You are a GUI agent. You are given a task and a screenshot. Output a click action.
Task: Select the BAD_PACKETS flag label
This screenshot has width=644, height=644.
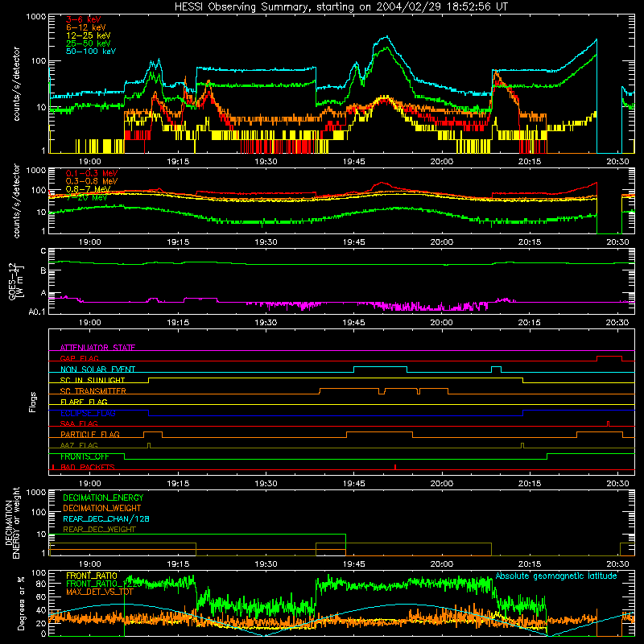click(88, 467)
